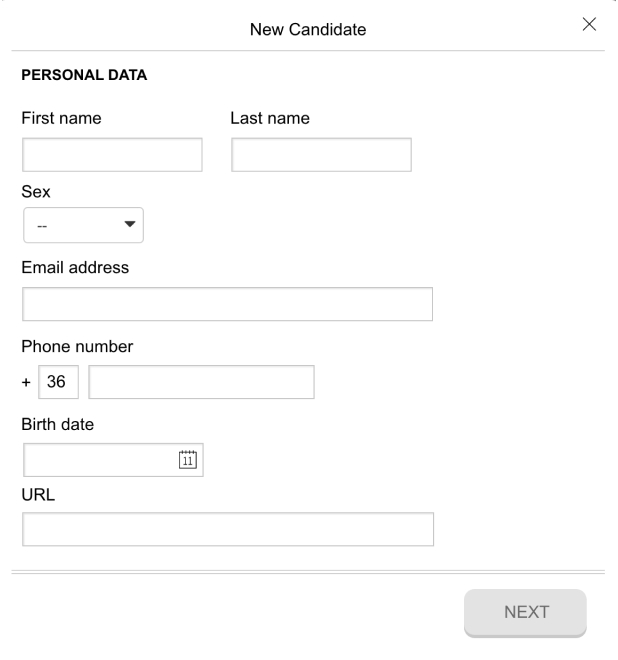Click the PERSONAL DATA section heading
Image resolution: width=618 pixels, height=660 pixels.
tap(84, 75)
